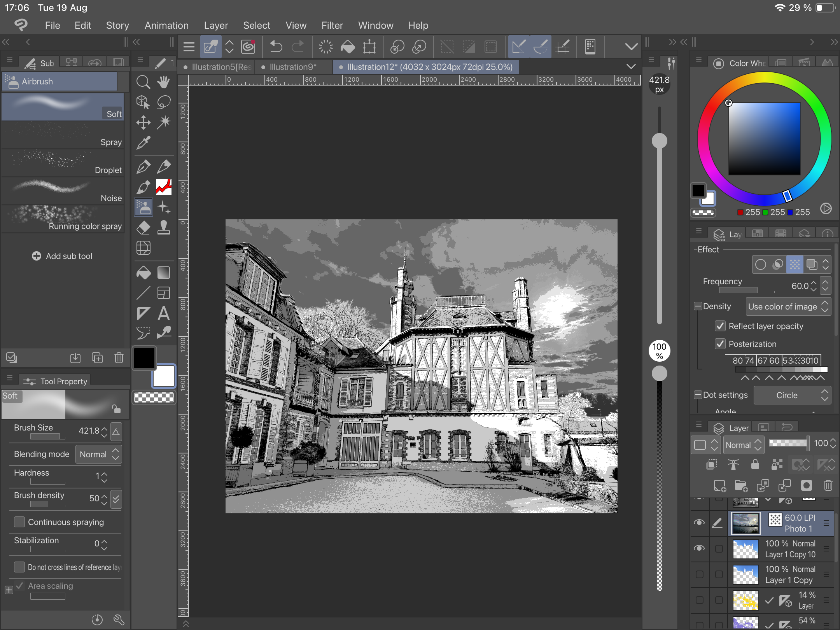Open the Dot settings Circle dropdown

coord(792,395)
